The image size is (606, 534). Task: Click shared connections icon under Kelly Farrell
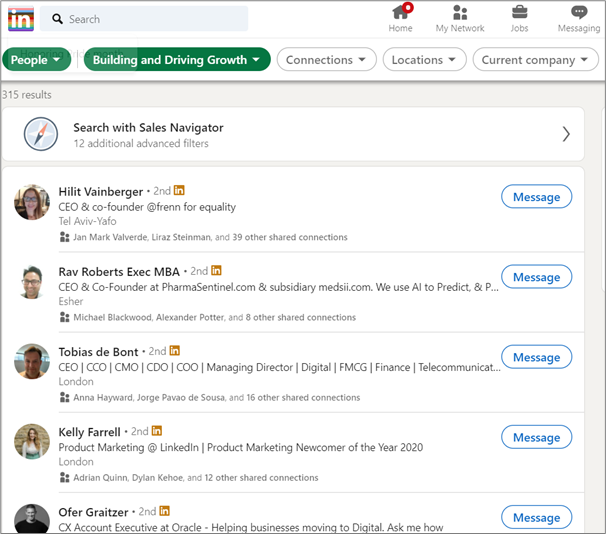coord(65,478)
